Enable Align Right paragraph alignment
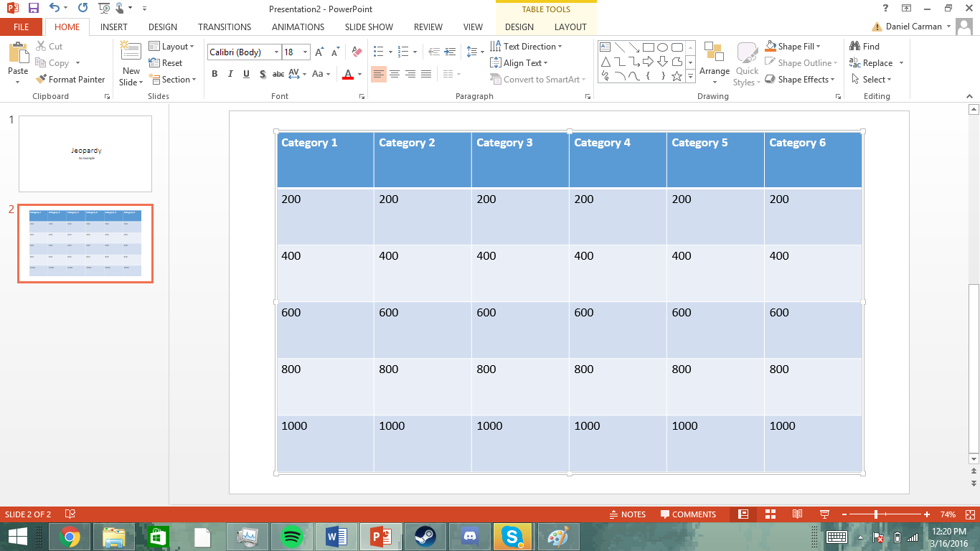Image resolution: width=980 pixels, height=551 pixels. [410, 74]
